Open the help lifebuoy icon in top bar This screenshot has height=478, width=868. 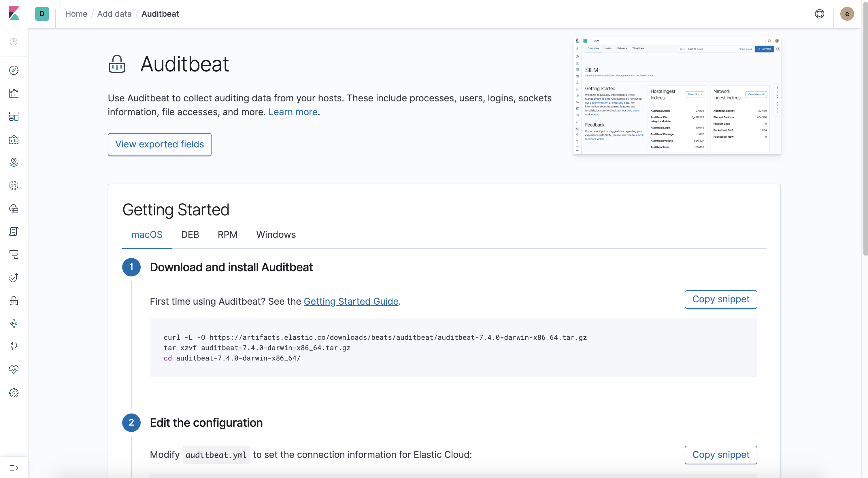(820, 14)
